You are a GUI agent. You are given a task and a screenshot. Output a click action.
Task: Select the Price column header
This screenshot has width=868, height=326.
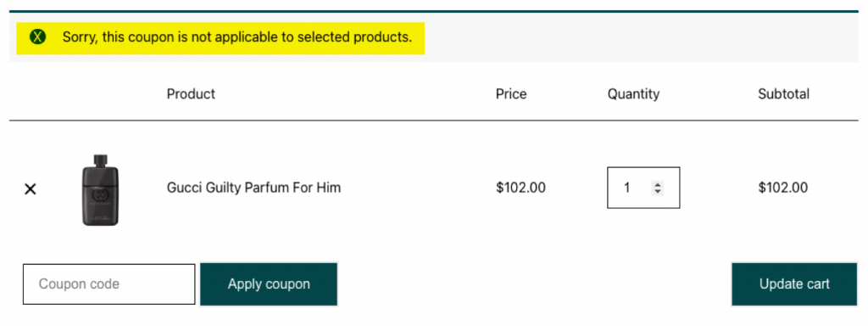tap(511, 93)
